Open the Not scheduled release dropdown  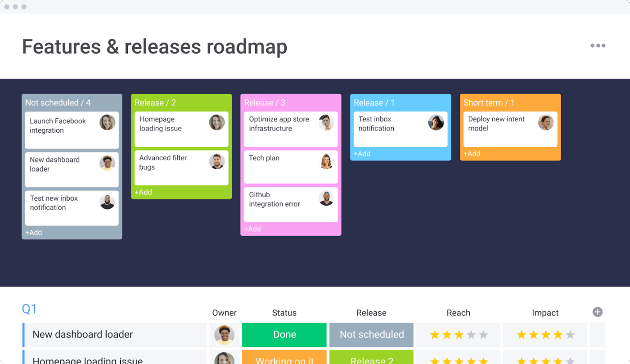pos(371,335)
